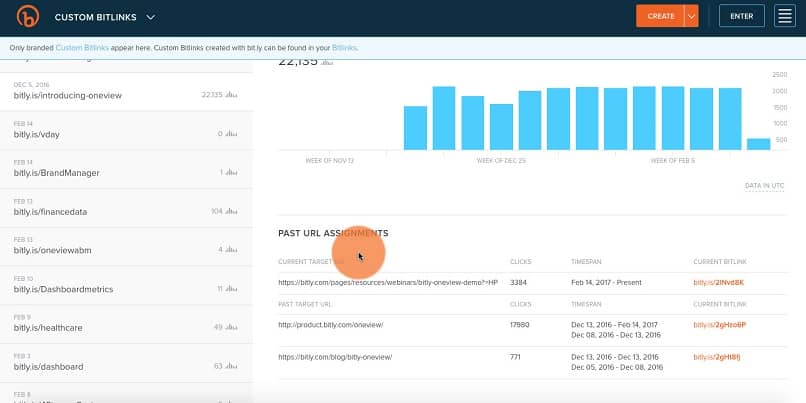Click past URL https://bitly.com/blog/bitly-oneview/
This screenshot has width=806, height=403.
click(x=335, y=357)
